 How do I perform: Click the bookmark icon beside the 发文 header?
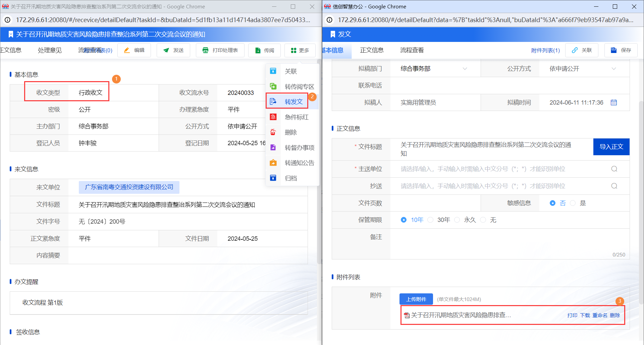(x=333, y=34)
